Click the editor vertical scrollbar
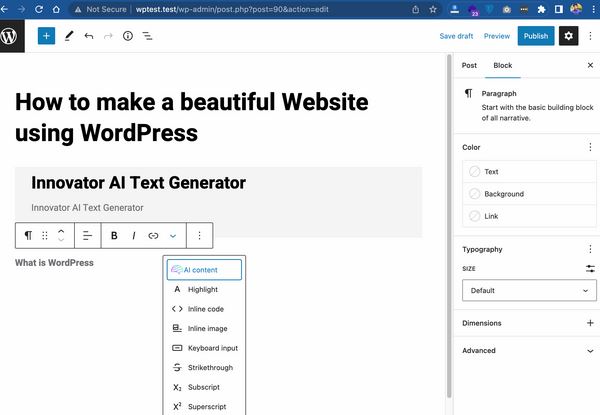This screenshot has height=415, width=600. pos(449,228)
